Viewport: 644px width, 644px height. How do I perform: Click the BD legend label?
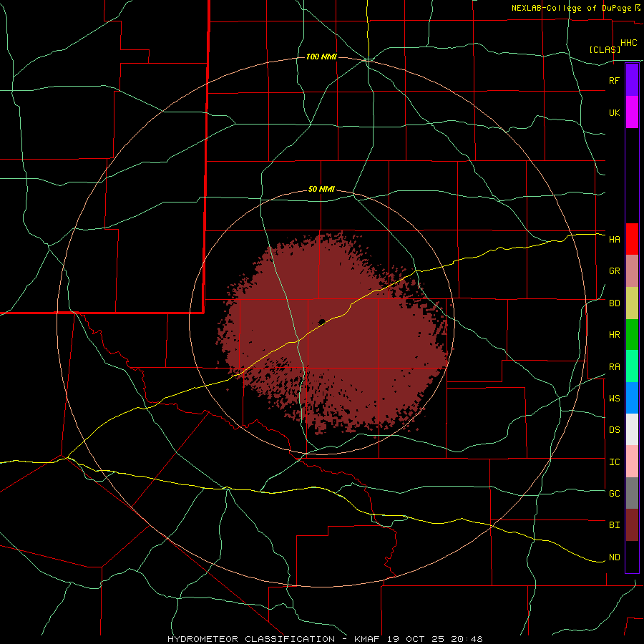tap(615, 303)
